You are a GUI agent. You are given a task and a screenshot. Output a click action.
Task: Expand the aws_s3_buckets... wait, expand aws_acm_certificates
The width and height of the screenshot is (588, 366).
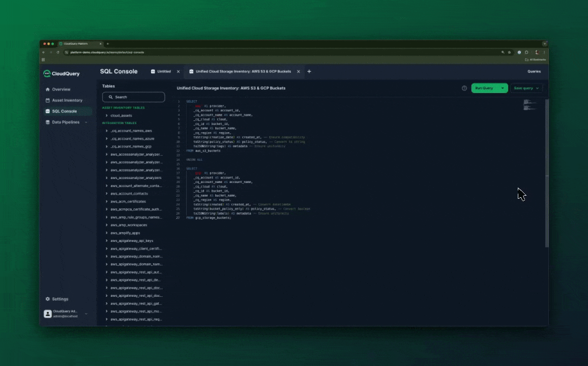pos(106,201)
